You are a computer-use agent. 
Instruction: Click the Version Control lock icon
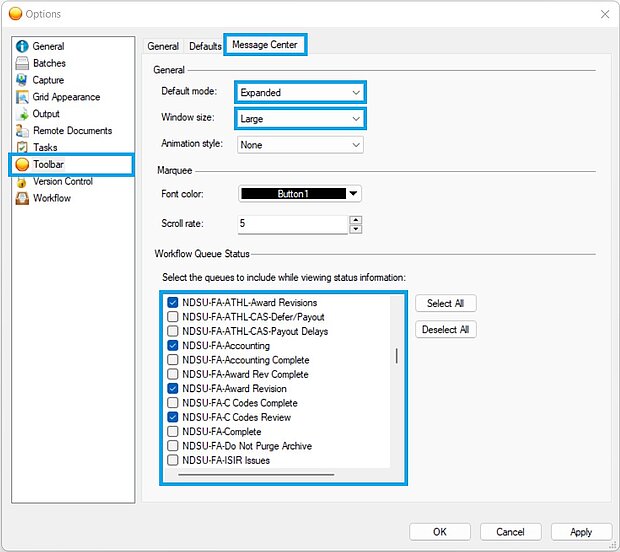click(22, 181)
